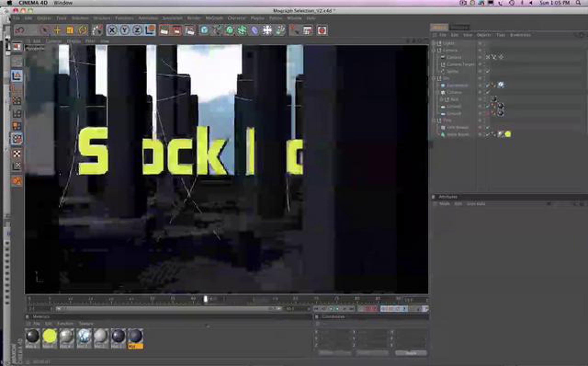Screen dimensions: 588x366
Task: Select the Move tool crosshair icon
Action: [57, 30]
